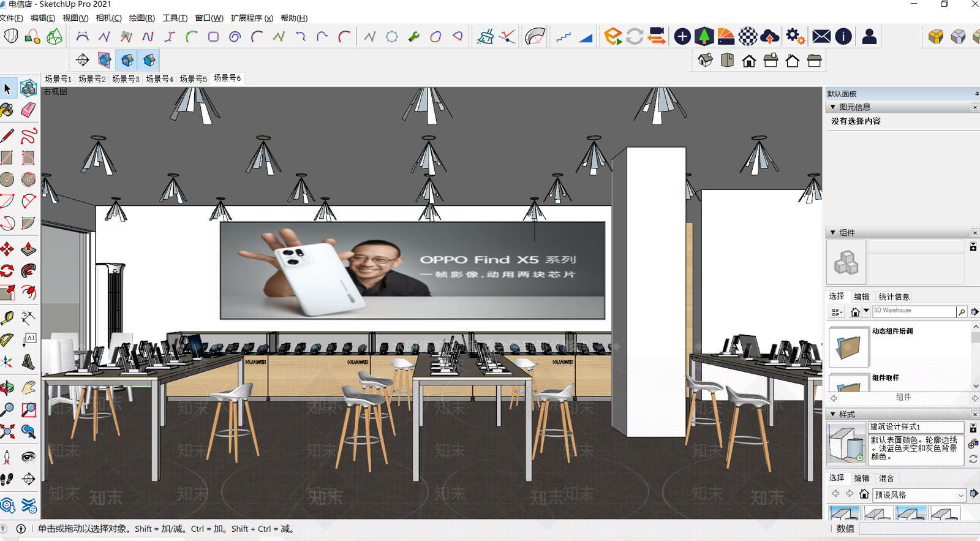Pick the Paint Bucket tool

(7, 110)
